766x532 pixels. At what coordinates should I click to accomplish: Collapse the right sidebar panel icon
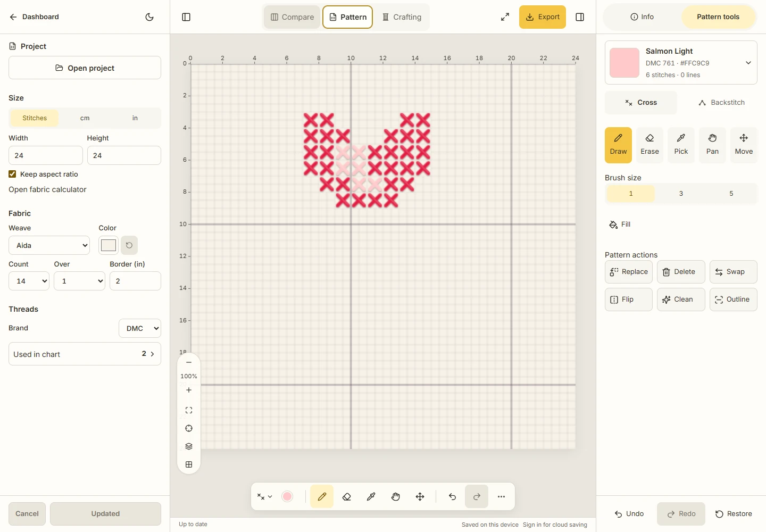click(580, 17)
